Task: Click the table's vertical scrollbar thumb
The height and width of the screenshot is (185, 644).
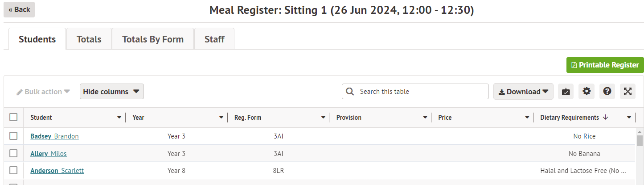Action: click(640, 141)
